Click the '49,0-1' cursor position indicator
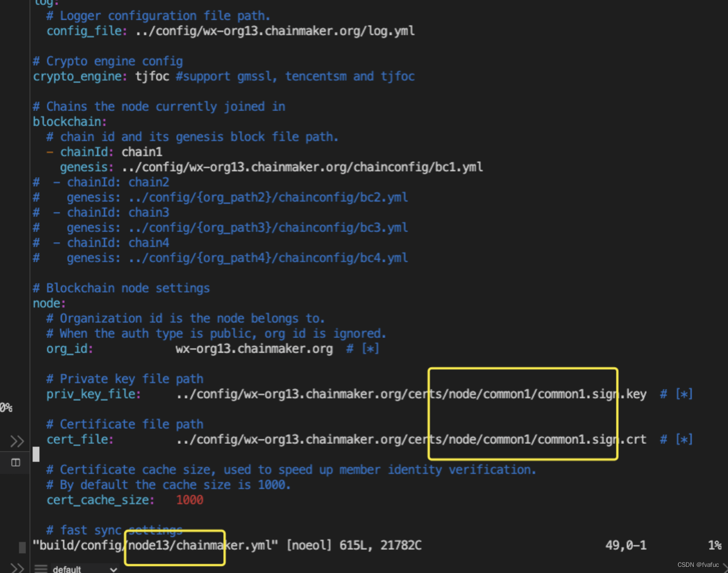Screen dimensions: 728x573 click(x=626, y=545)
